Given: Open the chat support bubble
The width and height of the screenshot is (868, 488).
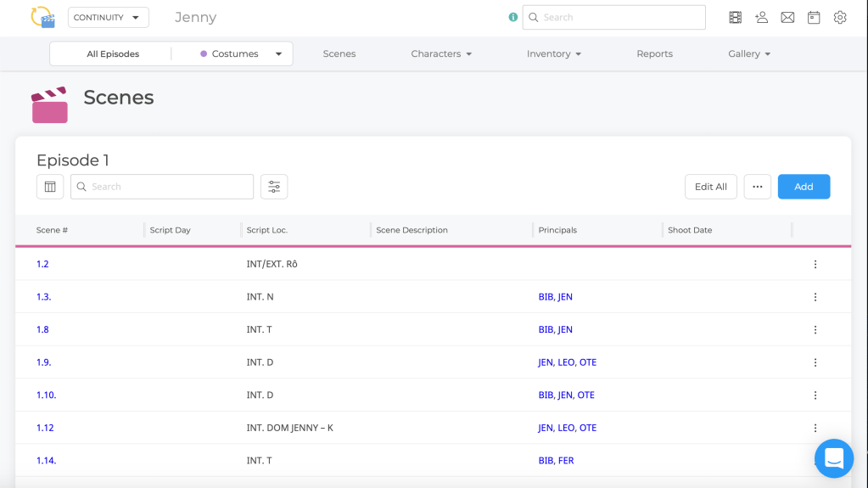Looking at the screenshot, I should [833, 458].
